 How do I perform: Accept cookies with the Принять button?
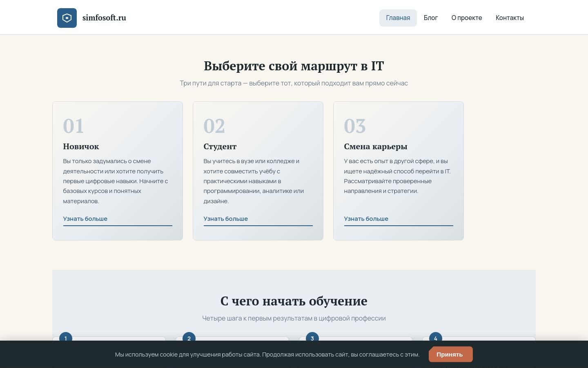pyautogui.click(x=451, y=355)
